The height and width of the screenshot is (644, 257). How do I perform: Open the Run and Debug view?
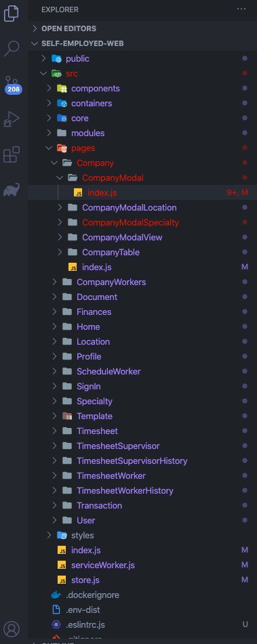[x=12, y=119]
